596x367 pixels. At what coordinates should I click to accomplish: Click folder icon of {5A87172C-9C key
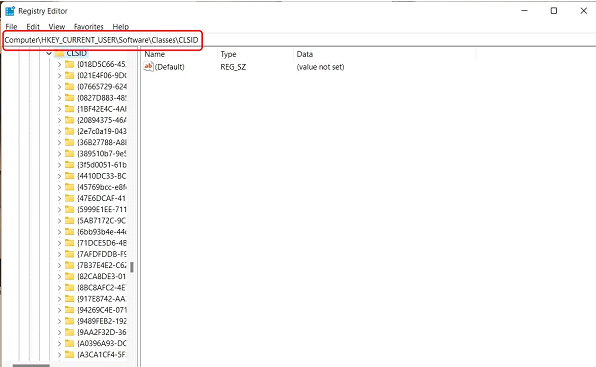click(70, 221)
